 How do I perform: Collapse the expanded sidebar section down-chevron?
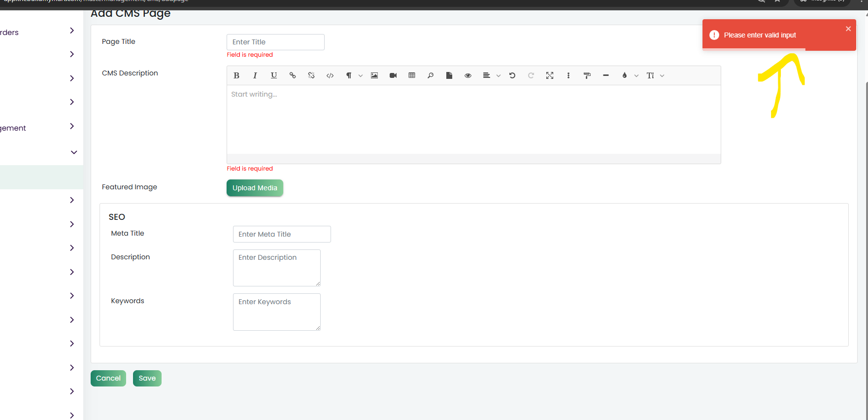click(x=74, y=152)
